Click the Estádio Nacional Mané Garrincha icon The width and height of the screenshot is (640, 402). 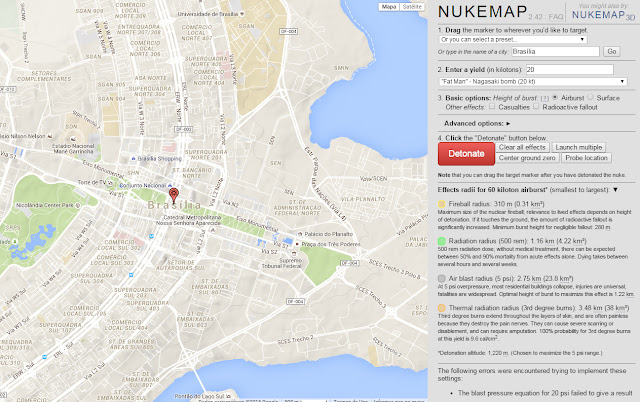[73, 139]
